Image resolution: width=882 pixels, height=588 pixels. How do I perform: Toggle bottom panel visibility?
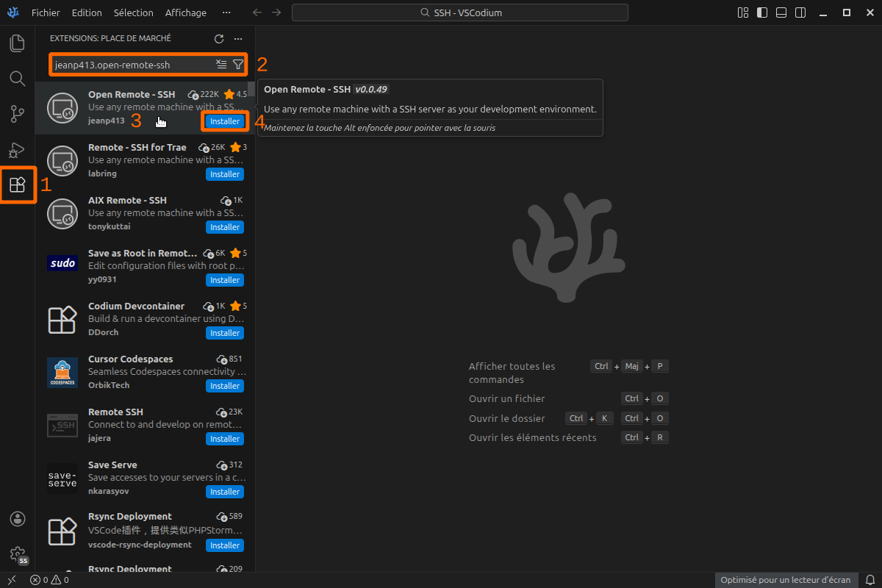pyautogui.click(x=781, y=12)
